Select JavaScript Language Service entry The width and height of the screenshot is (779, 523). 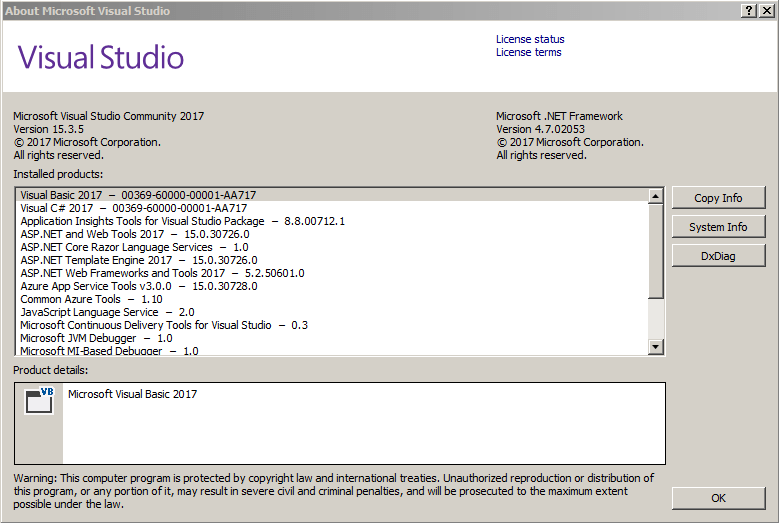click(333, 312)
